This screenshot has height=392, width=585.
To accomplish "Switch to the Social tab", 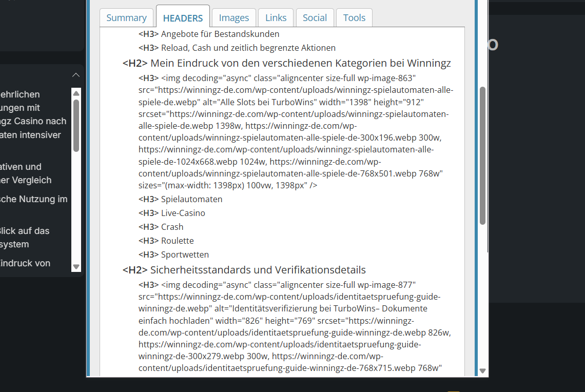I will tap(315, 17).
